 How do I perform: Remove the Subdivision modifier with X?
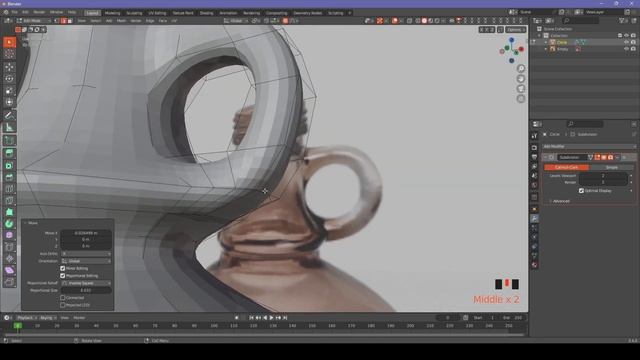(624, 157)
